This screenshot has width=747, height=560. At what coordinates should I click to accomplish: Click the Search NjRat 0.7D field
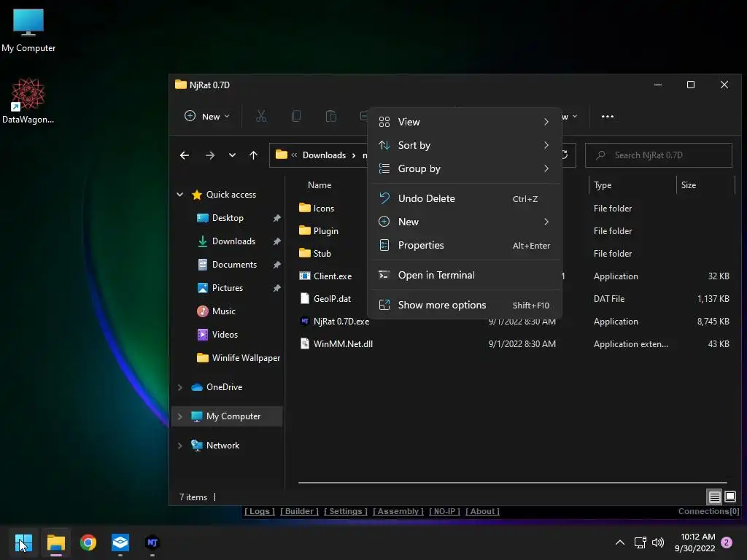pyautogui.click(x=659, y=155)
